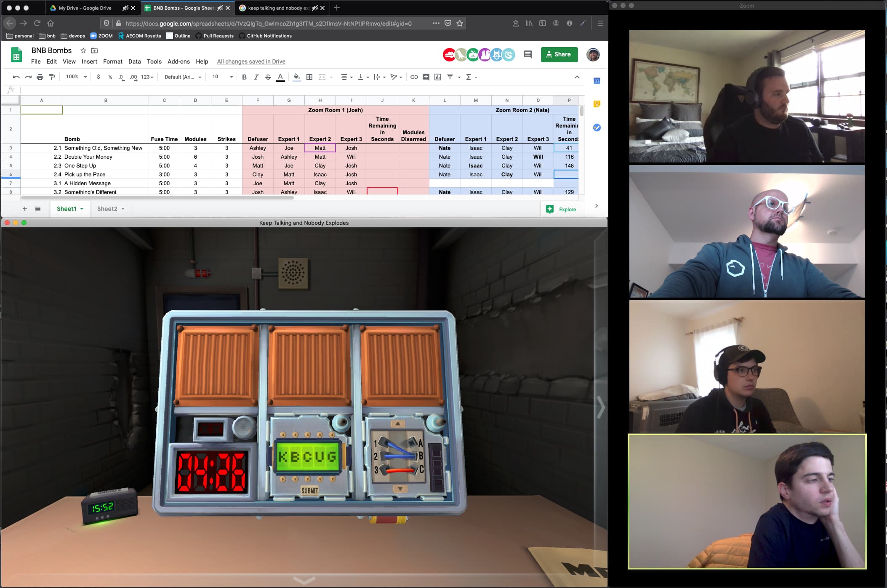The height and width of the screenshot is (588, 887).
Task: Open new browser tab with plus
Action: pyautogui.click(x=336, y=8)
